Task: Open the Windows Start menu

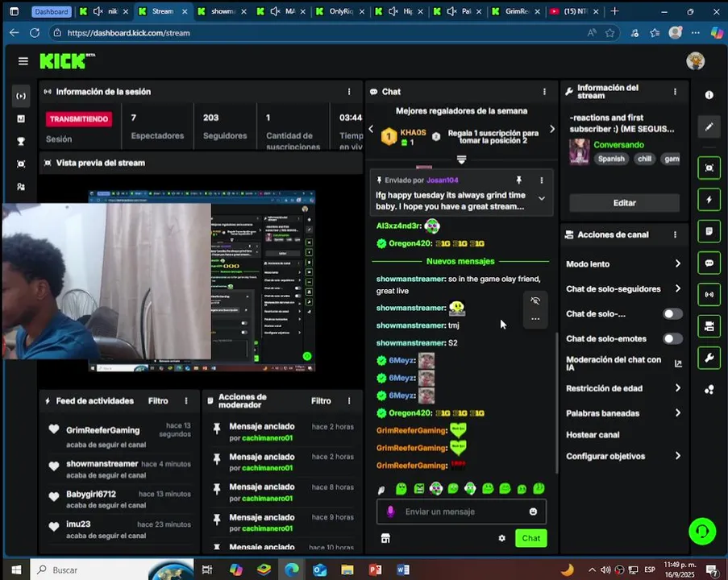Action: click(x=16, y=570)
